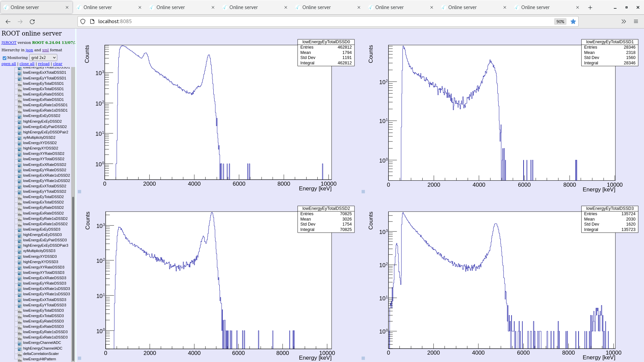Image resolution: width=644 pixels, height=362 pixels.
Task: Click the JSROOT link
Action: tap(9, 43)
